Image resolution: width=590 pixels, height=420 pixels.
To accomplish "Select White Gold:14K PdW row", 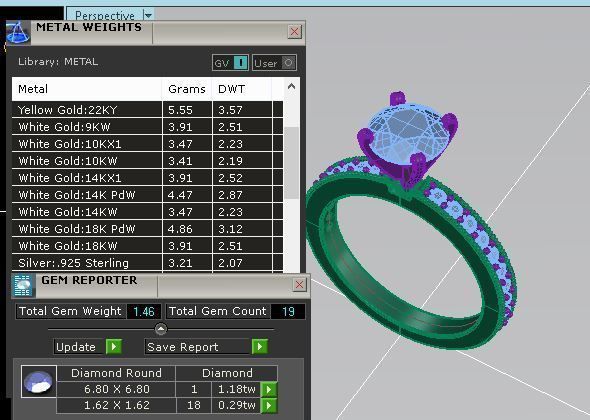I will point(148,195).
